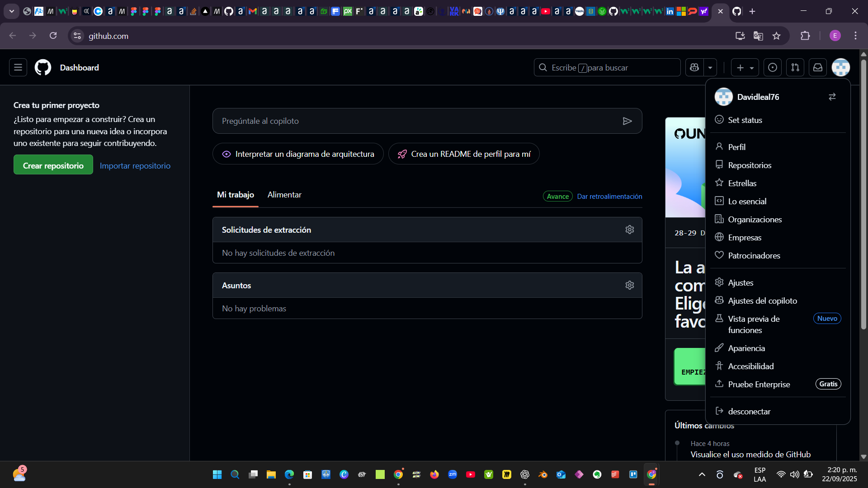Open the issues icon in header
This screenshot has height=488, width=868.
(x=773, y=68)
